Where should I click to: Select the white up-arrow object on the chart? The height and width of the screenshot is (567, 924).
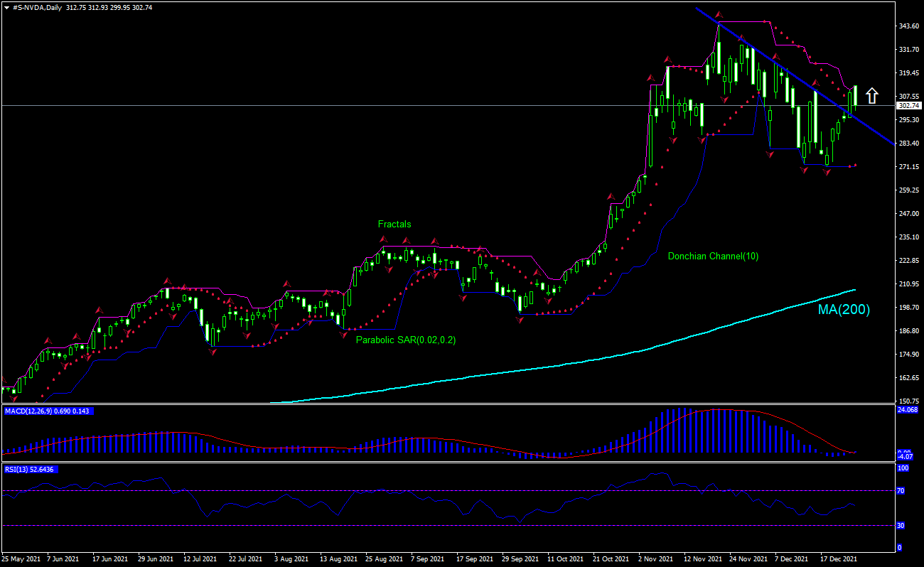click(871, 94)
